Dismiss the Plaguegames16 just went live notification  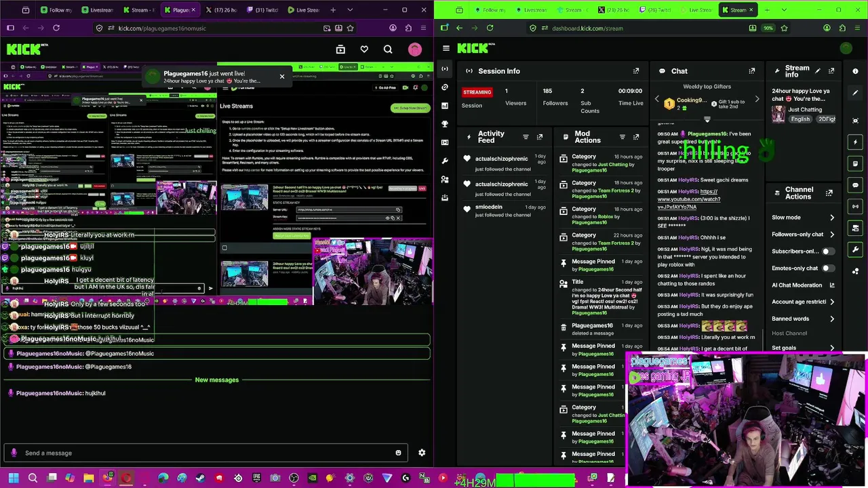[x=282, y=77]
